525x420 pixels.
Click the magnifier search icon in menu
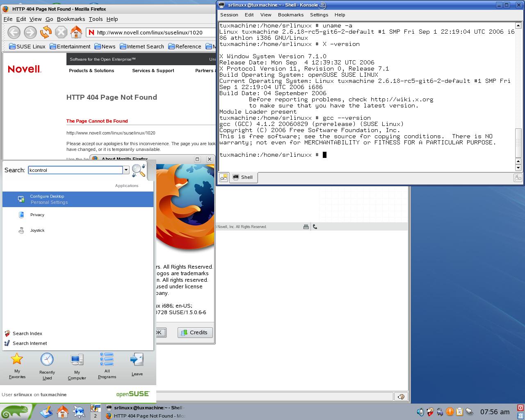[x=139, y=170]
